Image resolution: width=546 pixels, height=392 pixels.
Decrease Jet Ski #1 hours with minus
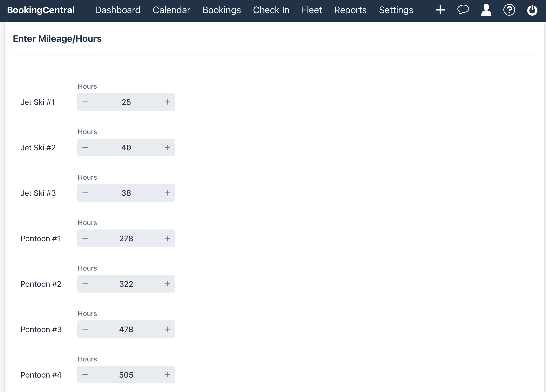coord(85,102)
